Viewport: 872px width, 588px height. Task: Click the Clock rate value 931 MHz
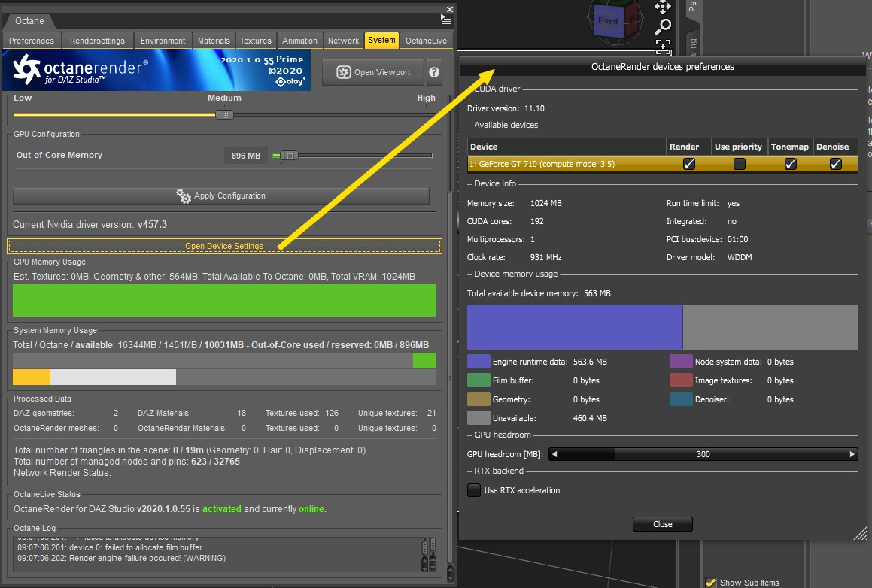click(x=546, y=257)
